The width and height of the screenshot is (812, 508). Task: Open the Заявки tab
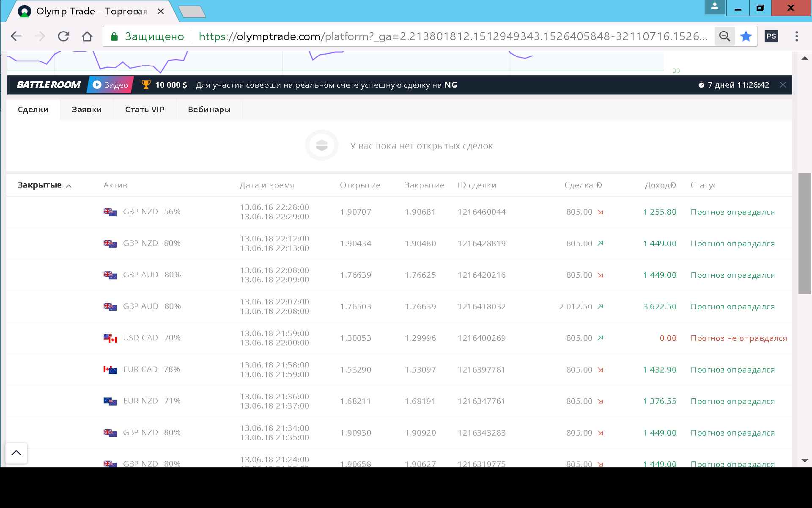coord(87,110)
